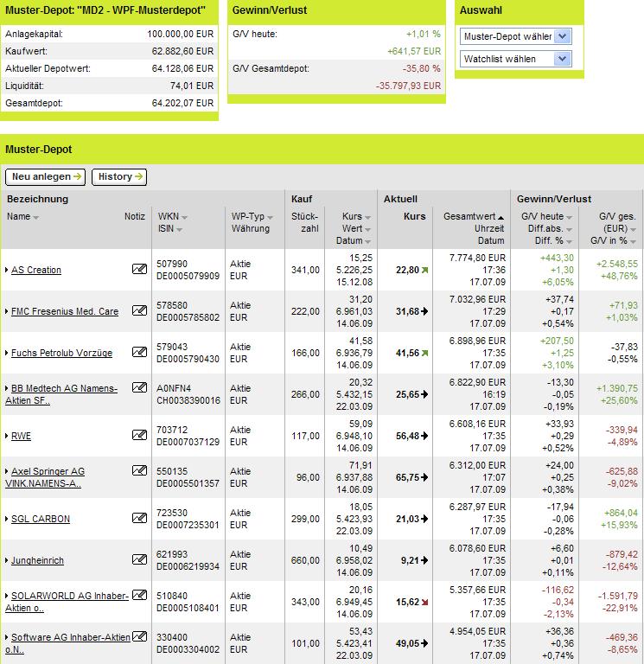This screenshot has height=664, width=644.
Task: Expand the triangle next to AS Creation
Action: coord(7,270)
